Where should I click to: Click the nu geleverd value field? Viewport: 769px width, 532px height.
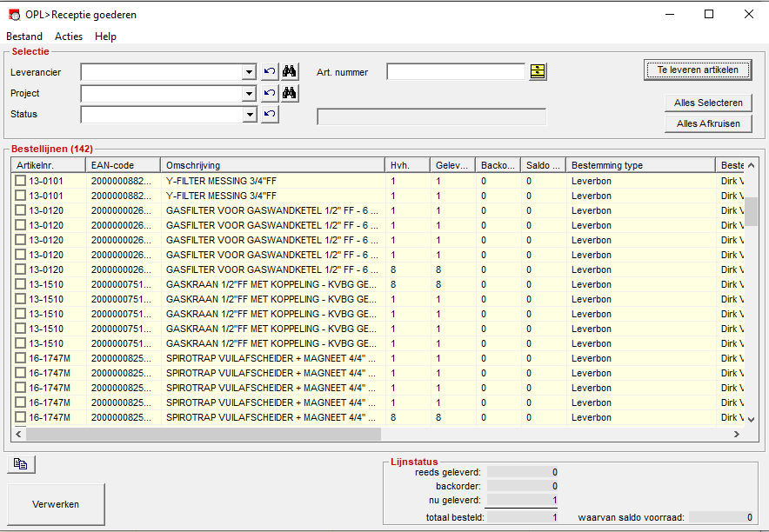(523, 500)
